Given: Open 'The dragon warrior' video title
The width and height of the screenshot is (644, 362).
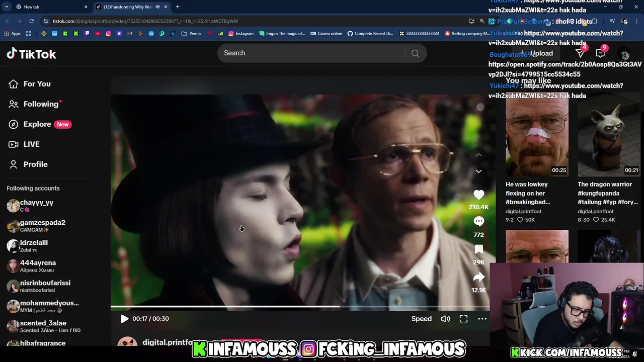Looking at the screenshot, I should pos(608,193).
